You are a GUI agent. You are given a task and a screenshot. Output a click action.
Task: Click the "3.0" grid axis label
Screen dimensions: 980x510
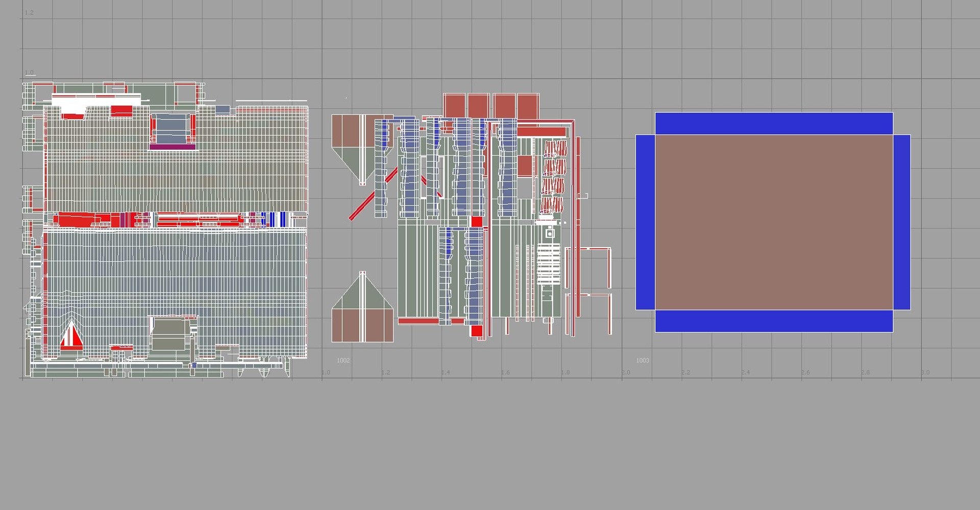pos(925,372)
